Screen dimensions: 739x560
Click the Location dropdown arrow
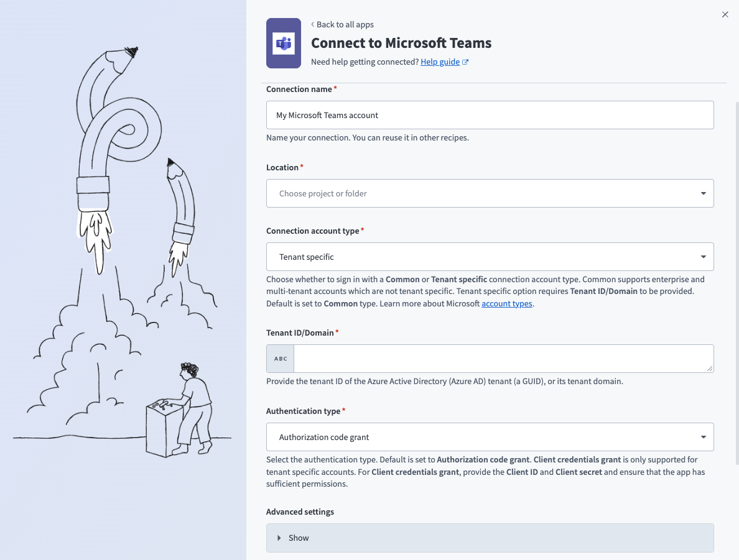tap(703, 193)
